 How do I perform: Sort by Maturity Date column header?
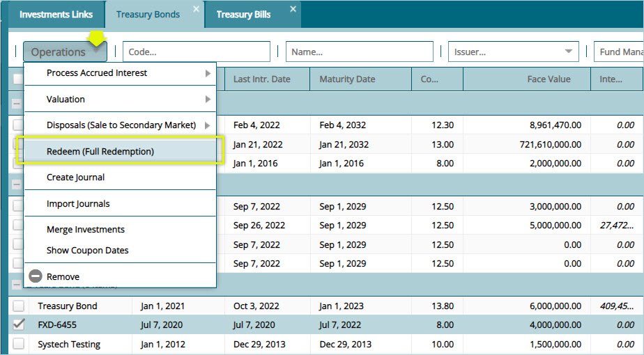360,79
